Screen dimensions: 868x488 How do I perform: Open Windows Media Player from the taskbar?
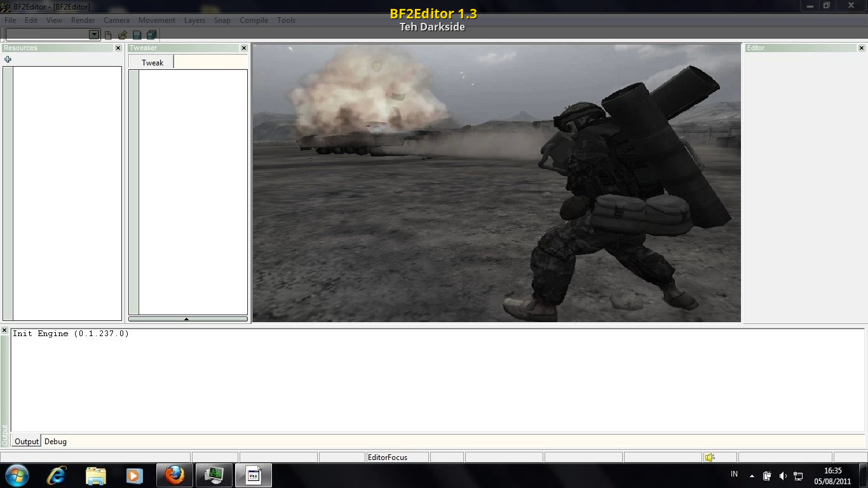pyautogui.click(x=135, y=475)
